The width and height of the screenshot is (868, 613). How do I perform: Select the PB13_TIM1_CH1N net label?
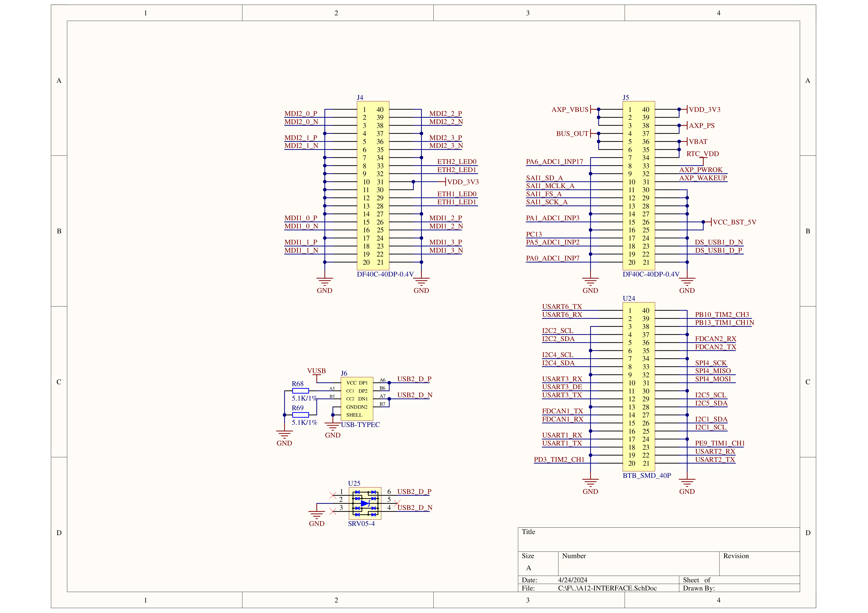pyautogui.click(x=725, y=323)
